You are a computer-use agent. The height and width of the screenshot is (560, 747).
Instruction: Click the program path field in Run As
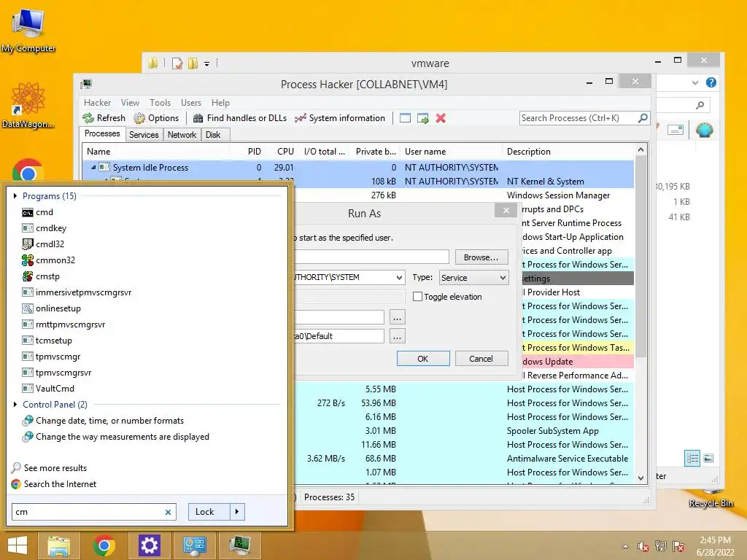(x=371, y=257)
